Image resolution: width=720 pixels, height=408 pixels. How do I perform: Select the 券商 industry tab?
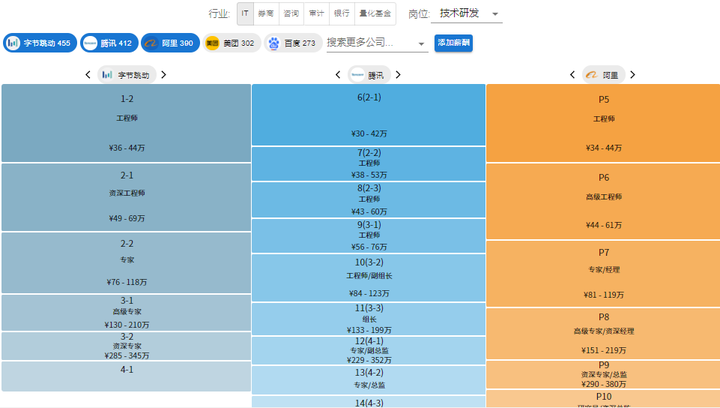pos(266,14)
